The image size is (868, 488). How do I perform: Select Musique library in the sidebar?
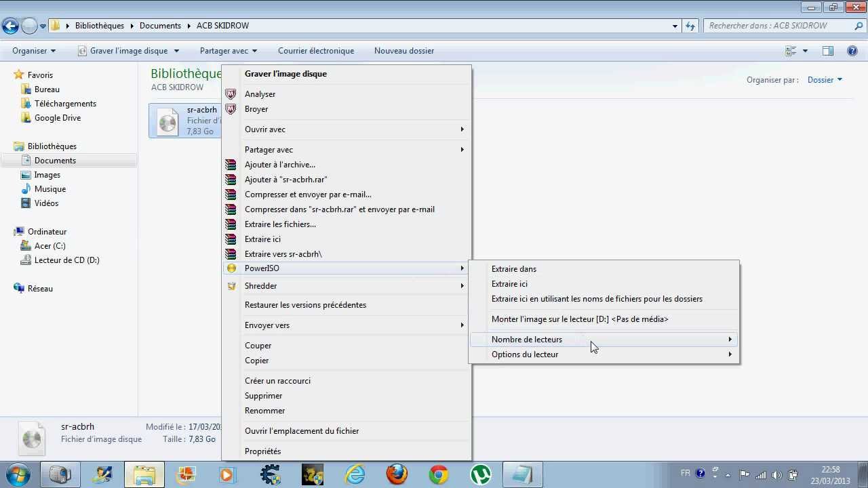tap(50, 189)
